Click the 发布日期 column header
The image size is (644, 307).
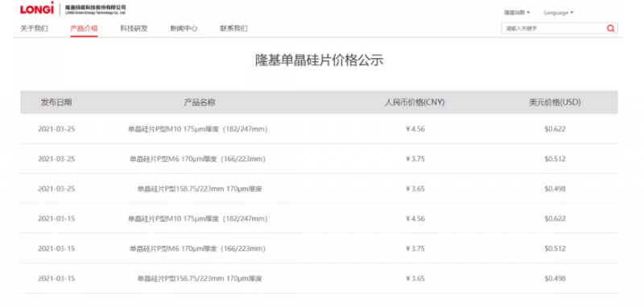pyautogui.click(x=56, y=102)
